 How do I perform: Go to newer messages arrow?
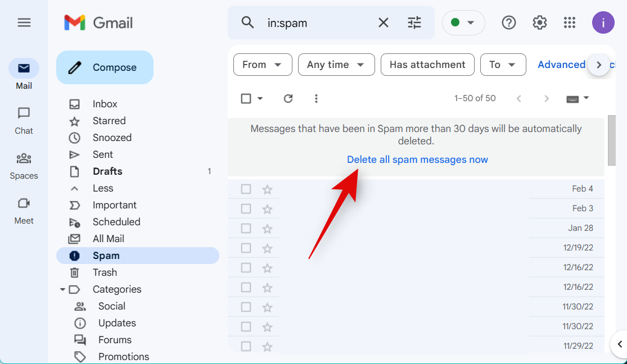[x=519, y=98]
